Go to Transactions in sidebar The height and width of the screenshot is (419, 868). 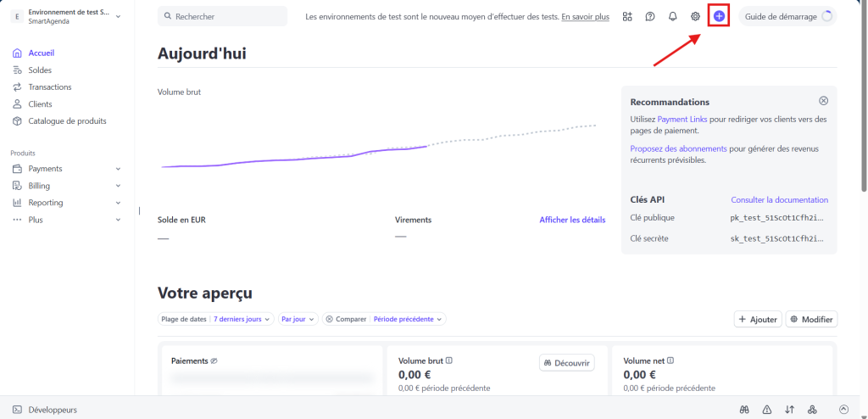pyautogui.click(x=50, y=87)
